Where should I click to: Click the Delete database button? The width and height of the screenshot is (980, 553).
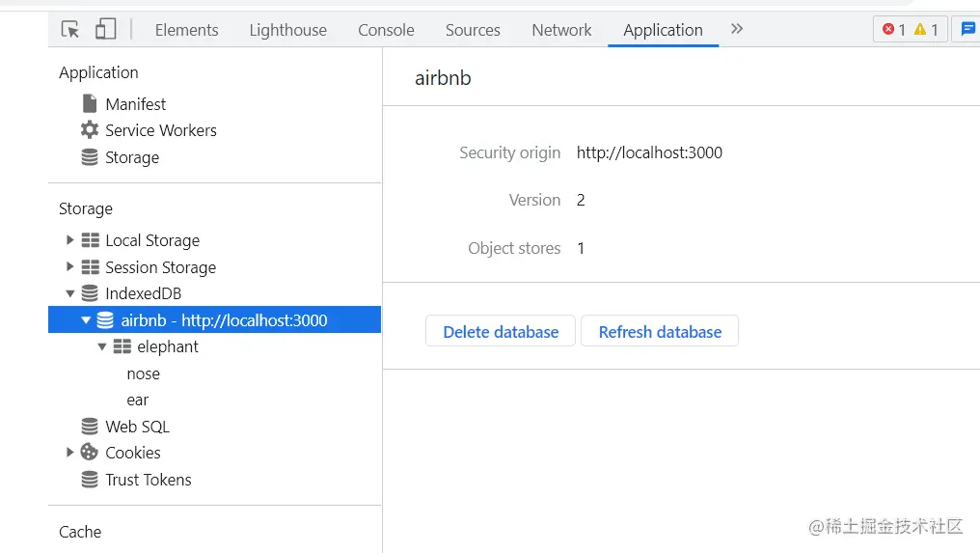501,331
